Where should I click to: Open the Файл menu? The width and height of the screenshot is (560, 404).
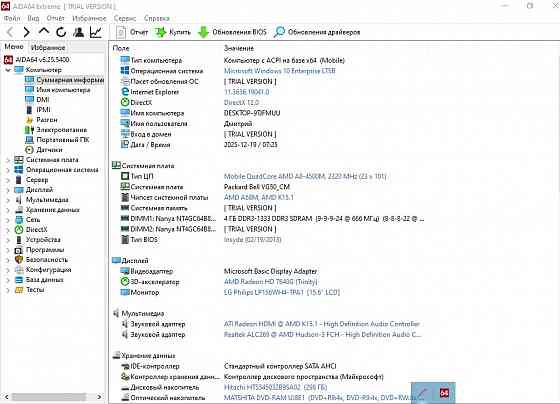(x=12, y=18)
